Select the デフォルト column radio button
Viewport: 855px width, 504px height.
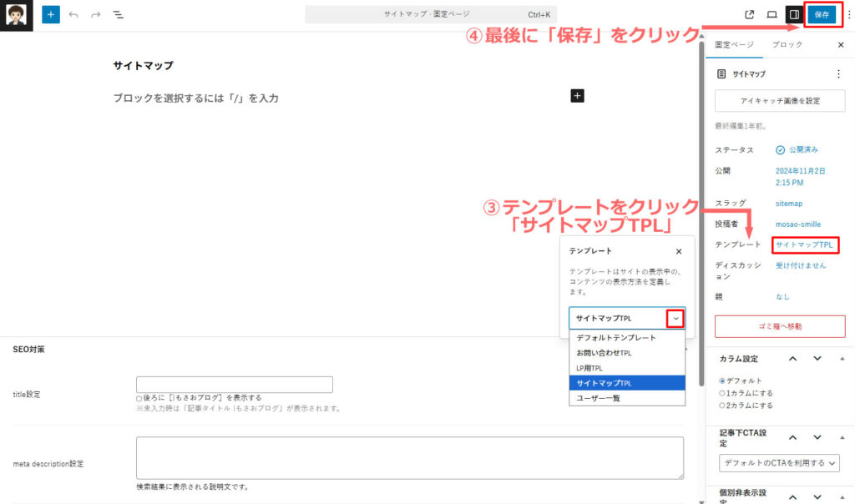coord(722,381)
